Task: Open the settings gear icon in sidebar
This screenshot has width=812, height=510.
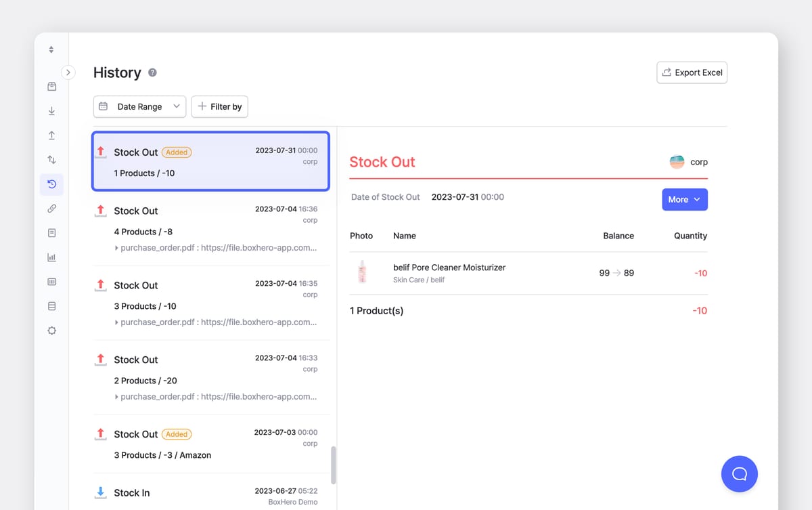Action: [x=51, y=331]
